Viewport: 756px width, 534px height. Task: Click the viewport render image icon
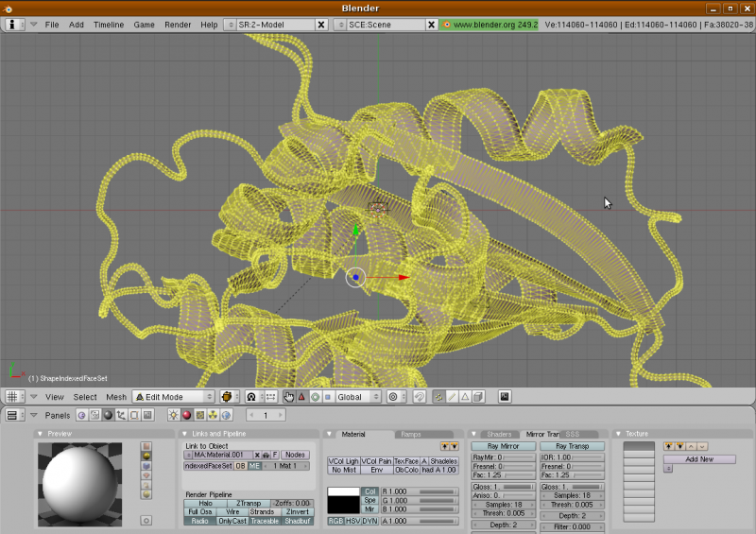tap(505, 397)
